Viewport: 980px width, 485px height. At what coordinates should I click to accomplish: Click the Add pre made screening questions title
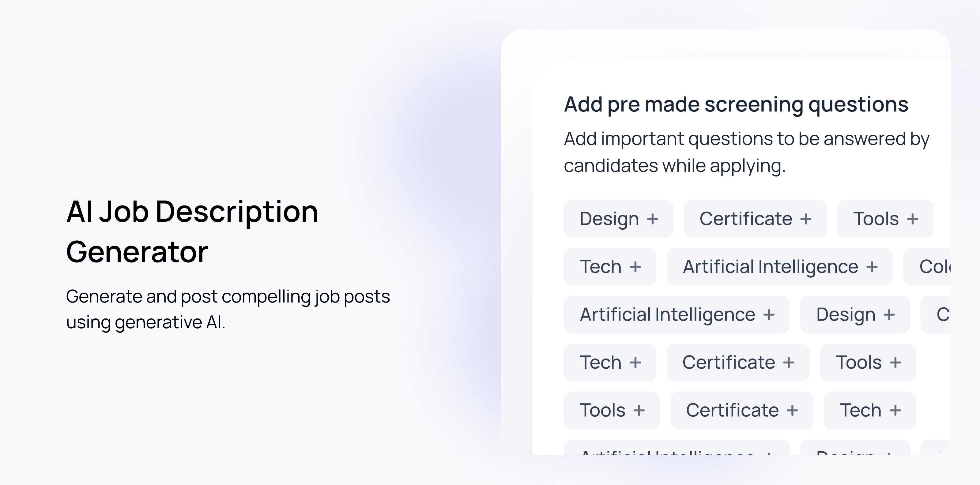point(736,105)
